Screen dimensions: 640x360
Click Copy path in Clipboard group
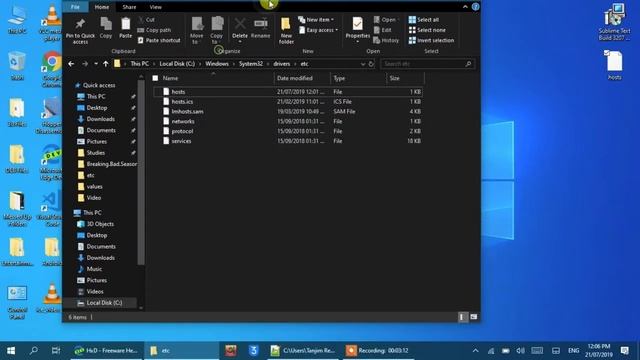pos(154,30)
